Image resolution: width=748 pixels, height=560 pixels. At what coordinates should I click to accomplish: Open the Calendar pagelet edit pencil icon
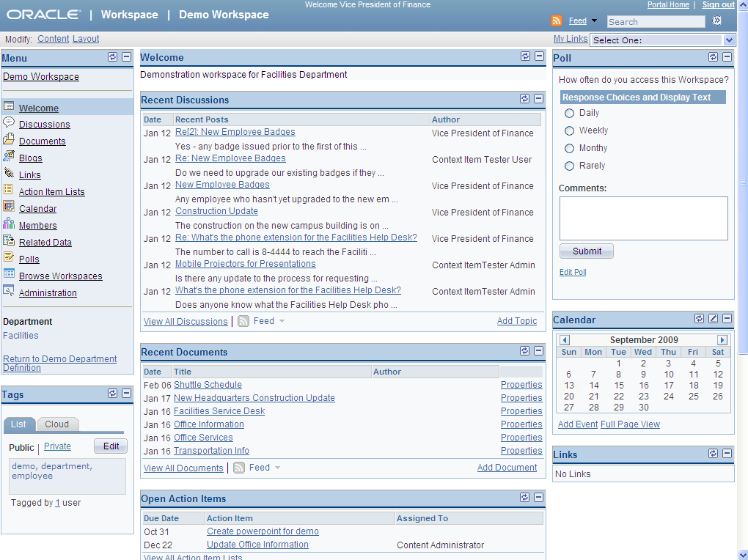tap(712, 319)
